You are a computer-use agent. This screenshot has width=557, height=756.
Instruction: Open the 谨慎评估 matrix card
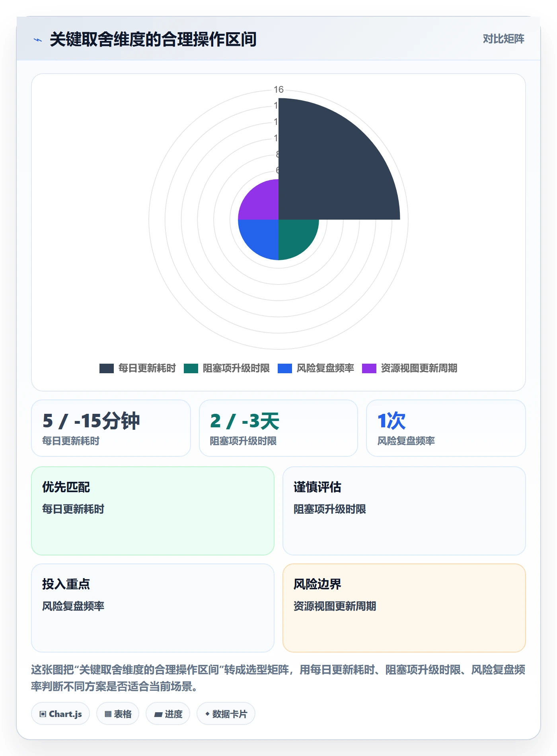tap(404, 511)
